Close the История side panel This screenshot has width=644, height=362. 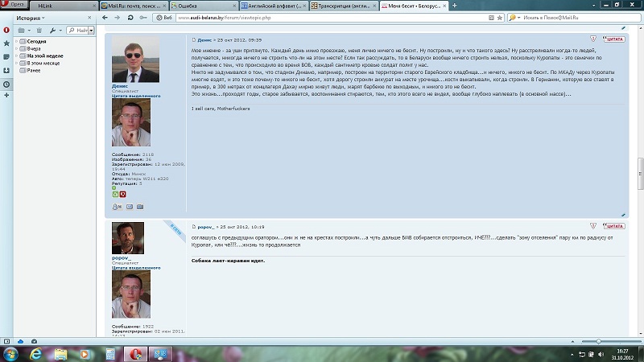(x=89, y=18)
